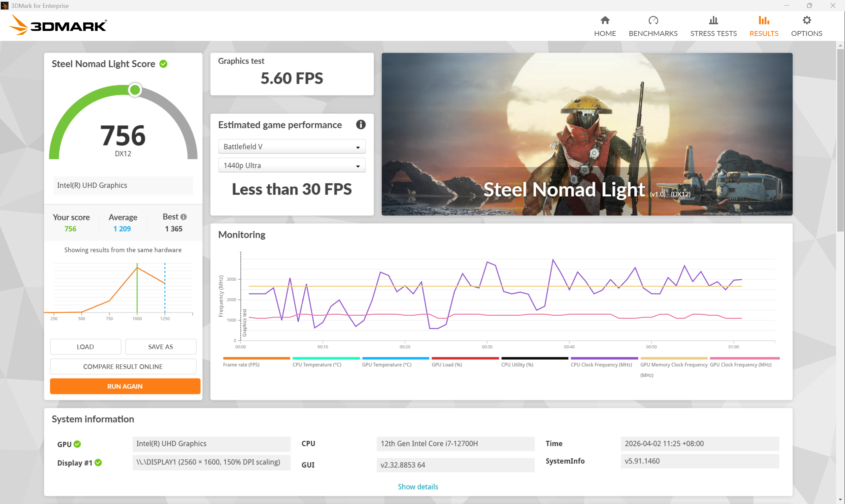Expand system info with Show details
The width and height of the screenshot is (845, 504).
pos(418,486)
